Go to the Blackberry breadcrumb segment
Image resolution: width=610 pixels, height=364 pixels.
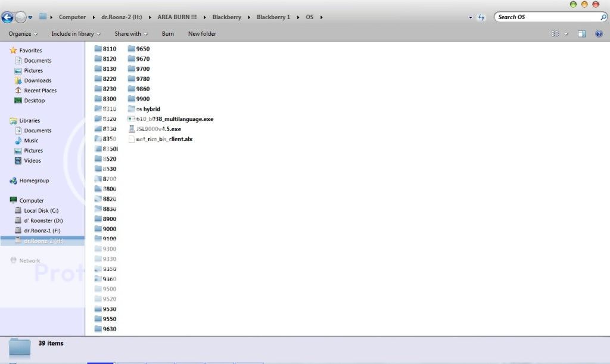(226, 17)
